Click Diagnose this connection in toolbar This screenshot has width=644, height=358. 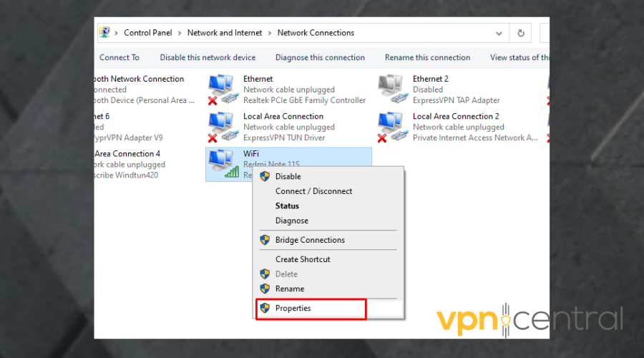tap(319, 58)
